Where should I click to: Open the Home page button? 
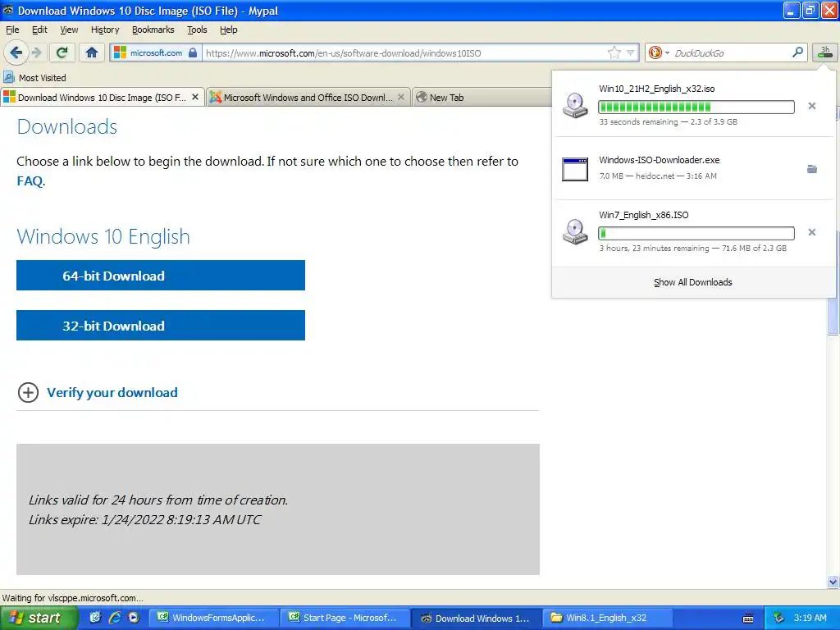92,52
